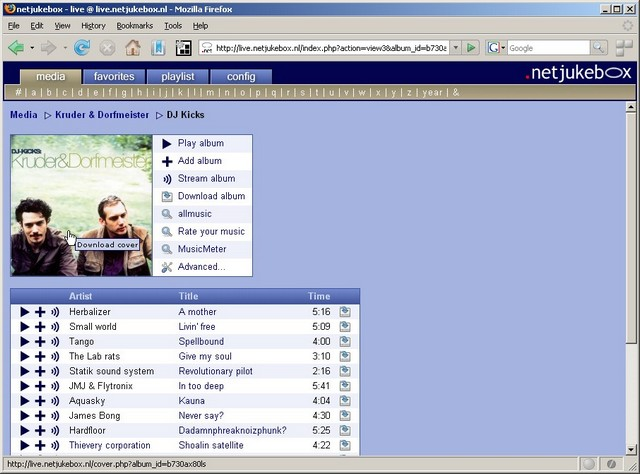Click the Reload page button
Screen dimensions: 640x474
click(x=82, y=48)
